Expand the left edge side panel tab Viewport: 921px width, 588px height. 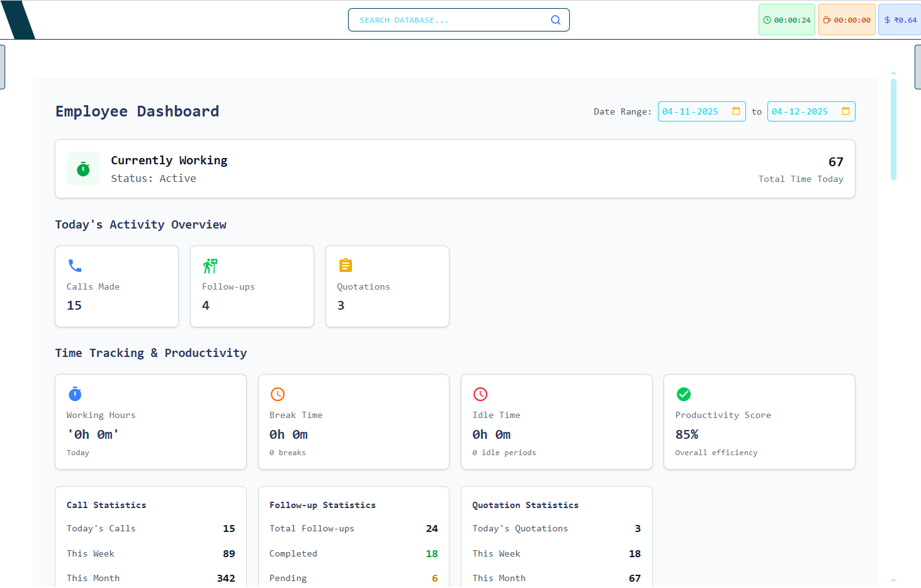(3, 67)
